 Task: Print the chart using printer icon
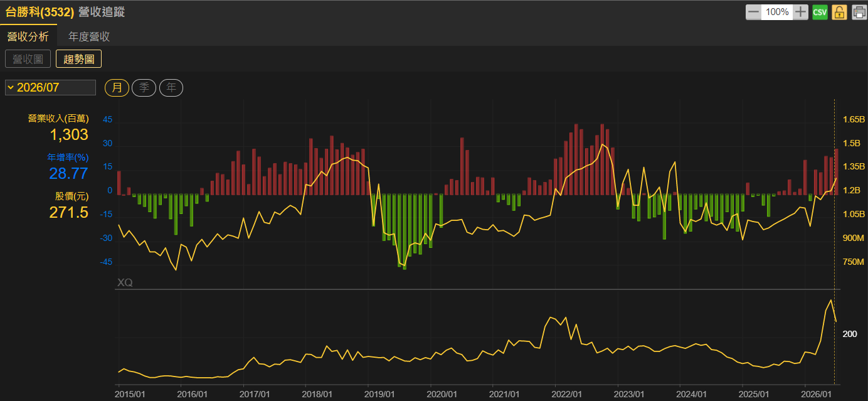tap(859, 12)
